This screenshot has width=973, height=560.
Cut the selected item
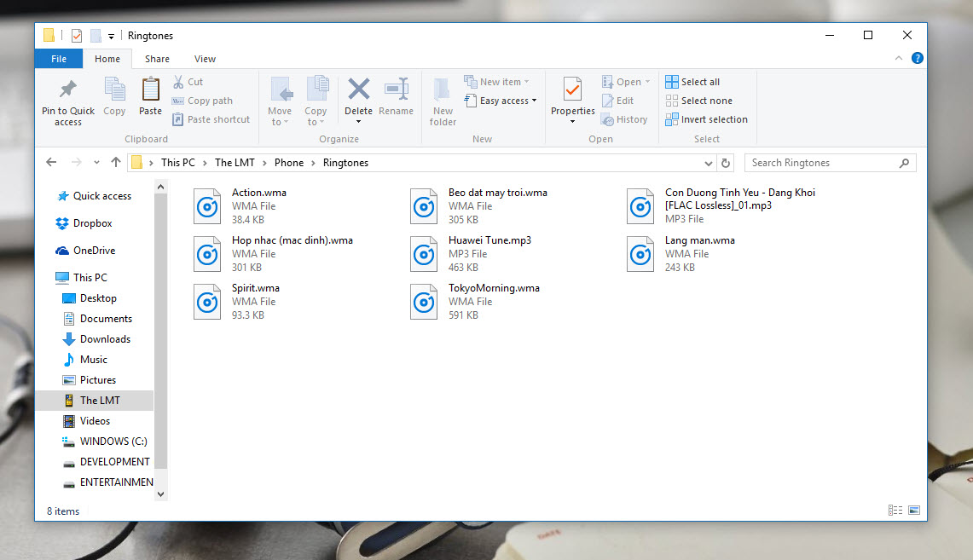(188, 82)
